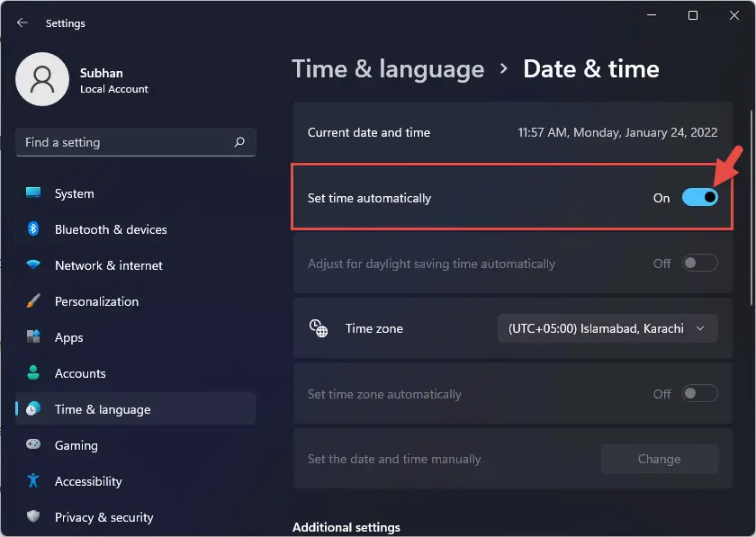Click the Personalization paintbrush icon
Viewport: 756px width, 537px height.
(33, 300)
